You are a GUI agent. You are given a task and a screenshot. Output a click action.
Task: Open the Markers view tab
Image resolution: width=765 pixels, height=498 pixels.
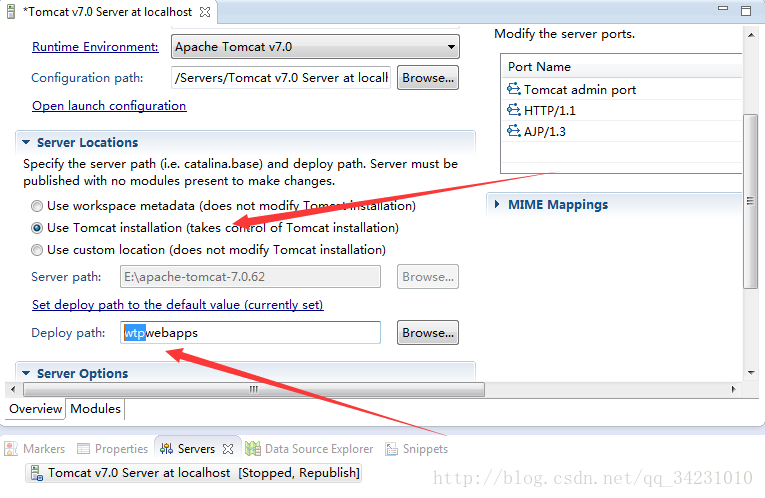pyautogui.click(x=35, y=449)
